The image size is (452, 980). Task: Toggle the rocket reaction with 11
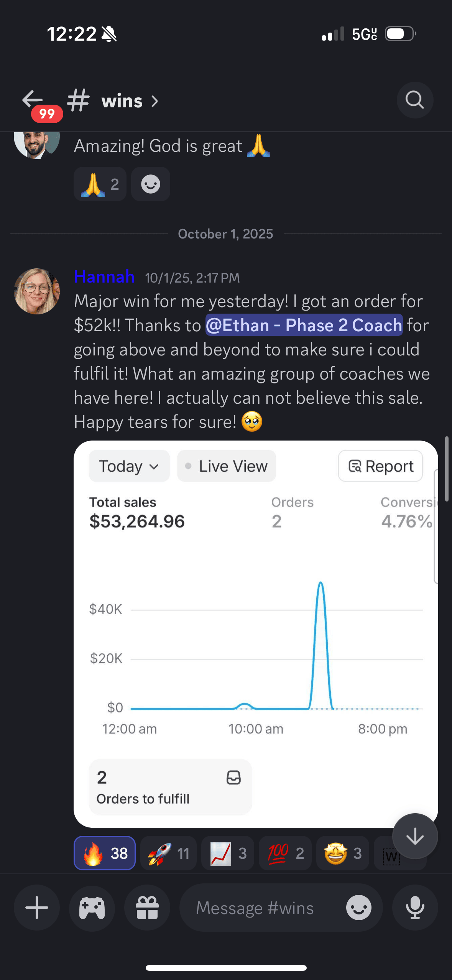pyautogui.click(x=168, y=853)
